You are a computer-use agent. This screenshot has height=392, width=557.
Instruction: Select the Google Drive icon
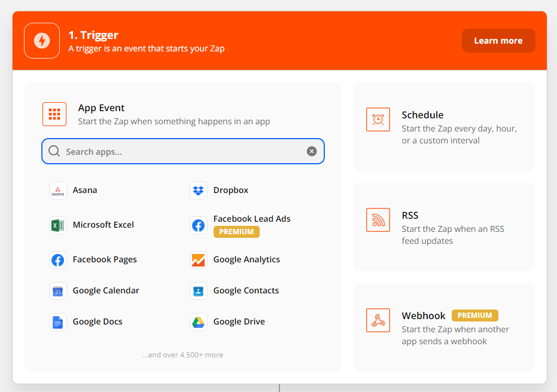198,322
